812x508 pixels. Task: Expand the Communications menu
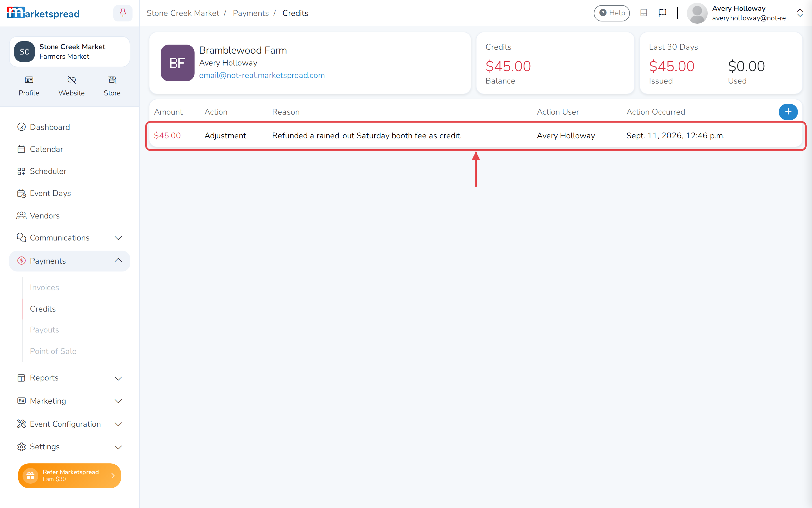pos(69,238)
